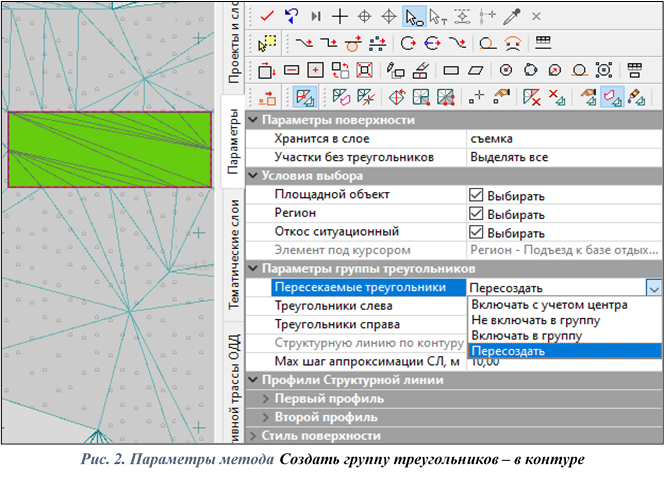Apply with the red checkmark icon
The image size is (666, 478).
tap(267, 16)
